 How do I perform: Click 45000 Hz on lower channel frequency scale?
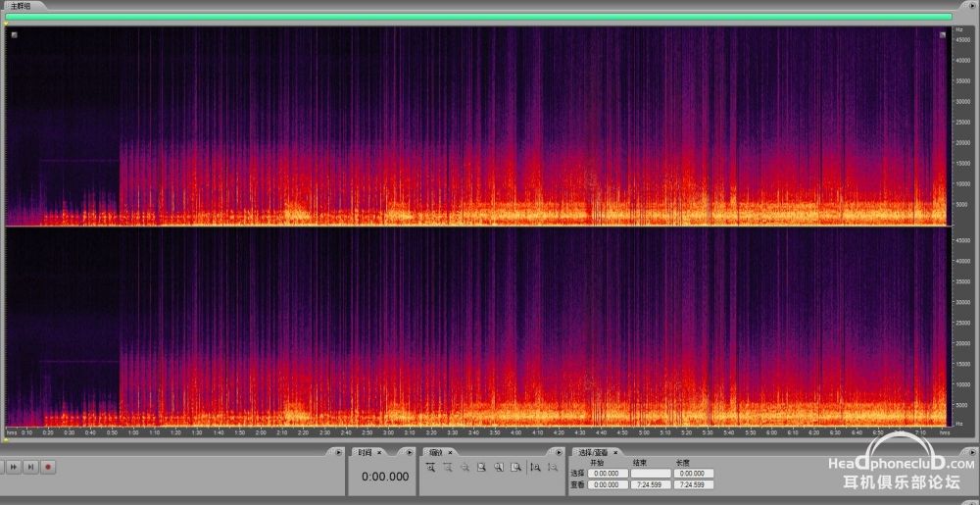[x=961, y=240]
